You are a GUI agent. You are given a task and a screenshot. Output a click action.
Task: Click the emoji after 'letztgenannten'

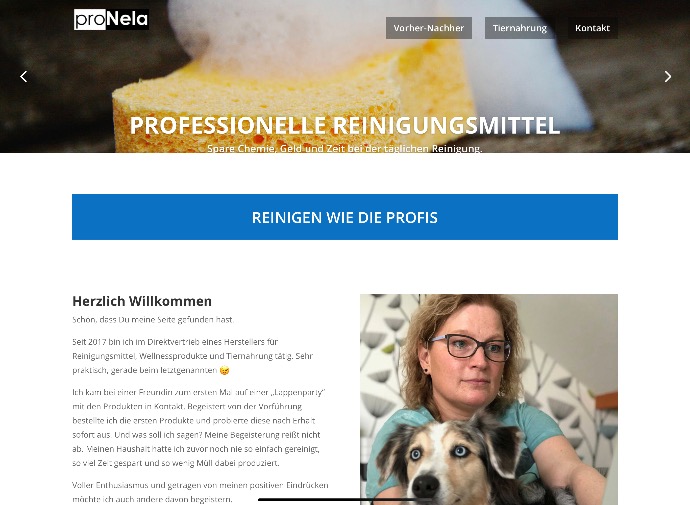tap(224, 370)
